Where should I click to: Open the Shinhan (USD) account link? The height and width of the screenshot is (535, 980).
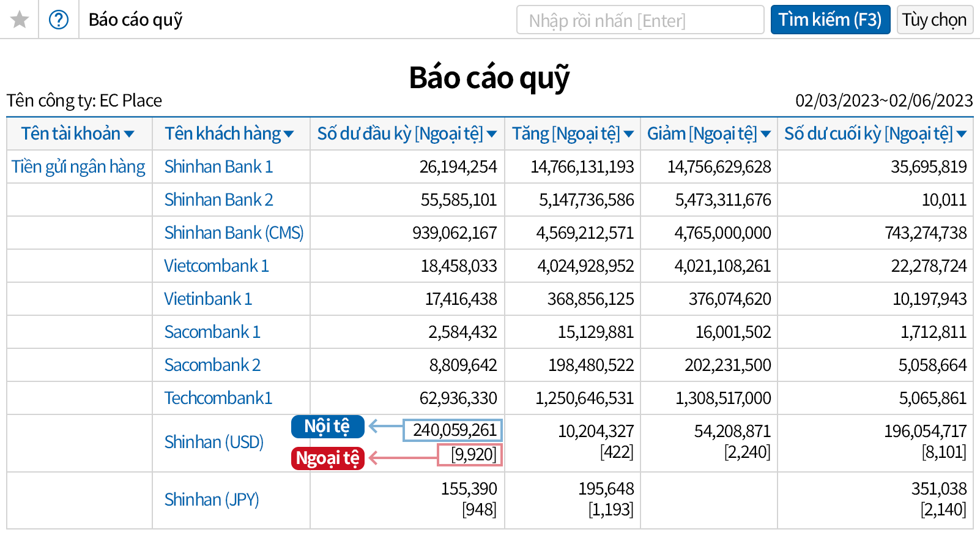[x=213, y=443]
